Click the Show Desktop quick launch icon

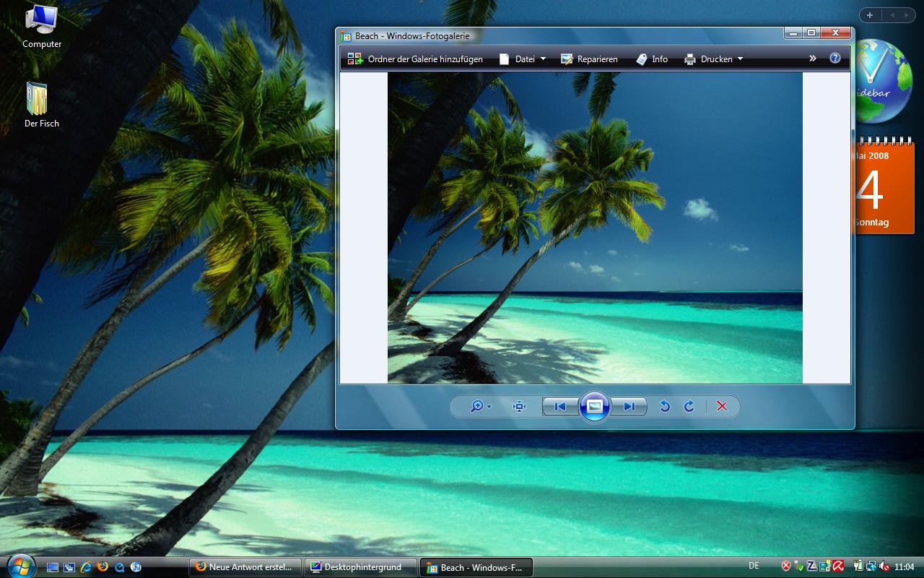pyautogui.click(x=53, y=567)
